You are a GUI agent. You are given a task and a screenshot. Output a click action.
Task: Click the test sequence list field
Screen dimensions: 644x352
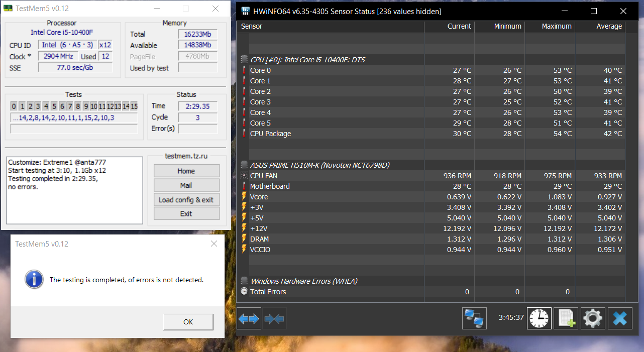pos(74,118)
